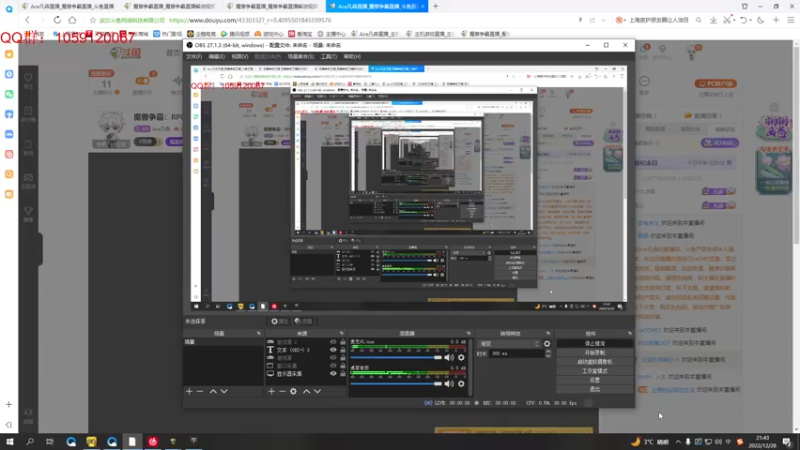Click the source filters button above docks
Image resolution: width=800 pixels, height=450 pixels.
[x=304, y=321]
